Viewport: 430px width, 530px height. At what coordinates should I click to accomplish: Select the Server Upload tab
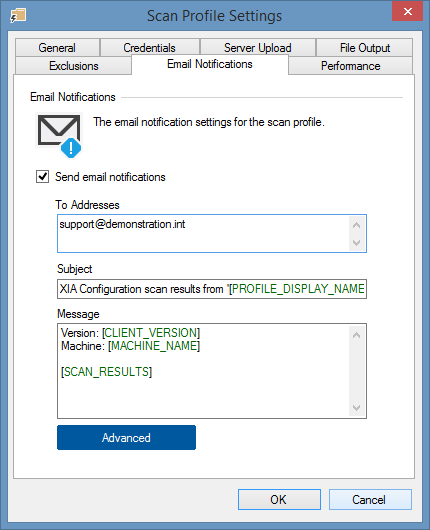258,48
